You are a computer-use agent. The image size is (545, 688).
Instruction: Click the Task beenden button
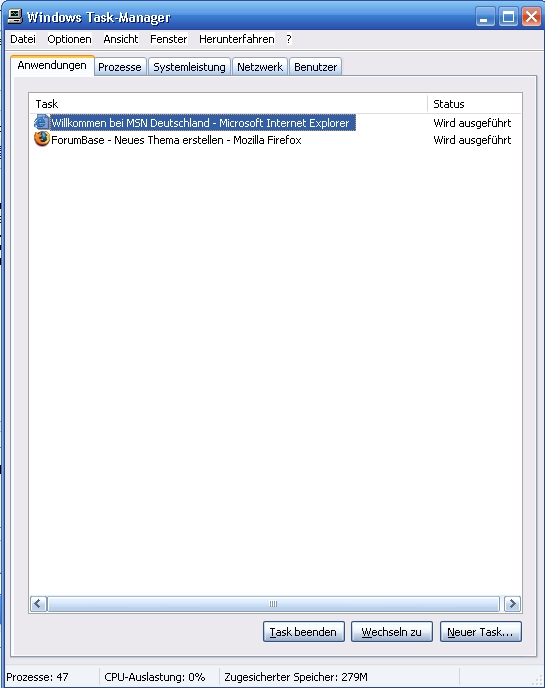[304, 632]
